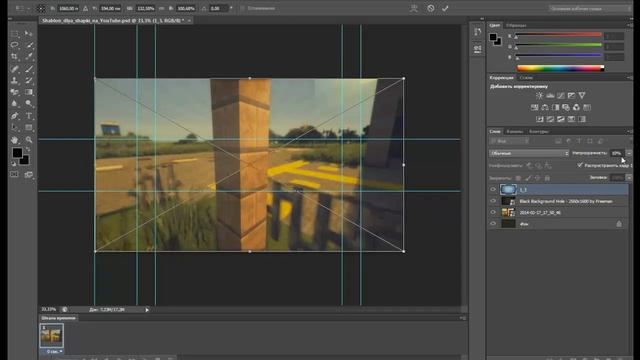Commit the transform with the checkmark
This screenshot has width=640, height=360.
445,8
